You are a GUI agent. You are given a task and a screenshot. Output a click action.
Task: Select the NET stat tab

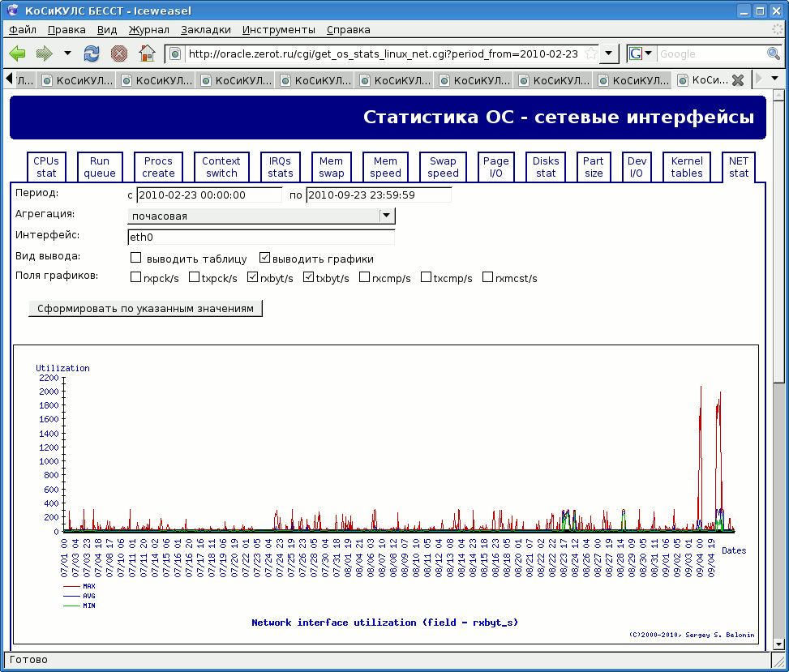739,167
